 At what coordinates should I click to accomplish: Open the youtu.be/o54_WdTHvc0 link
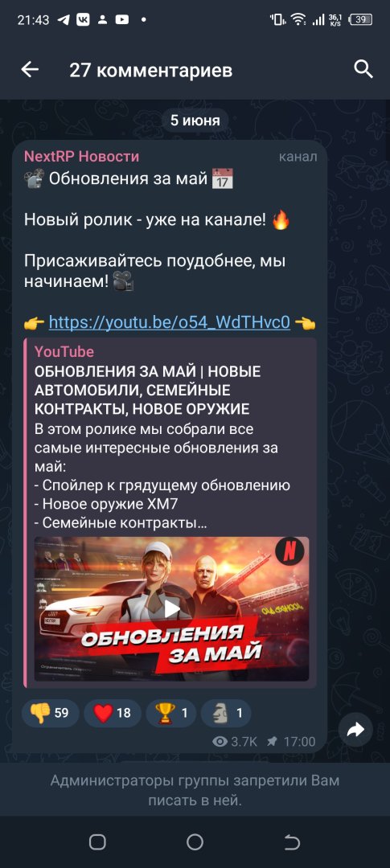(x=170, y=321)
